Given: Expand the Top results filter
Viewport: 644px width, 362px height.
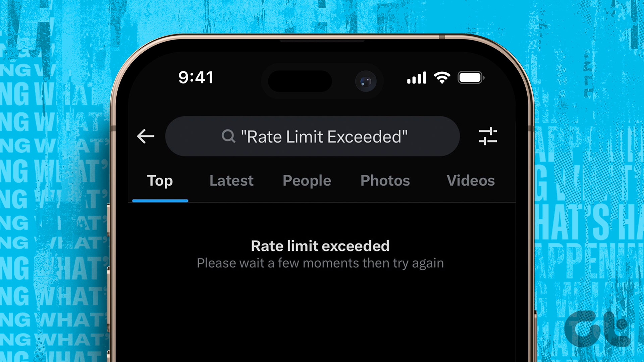Looking at the screenshot, I should coord(161,180).
